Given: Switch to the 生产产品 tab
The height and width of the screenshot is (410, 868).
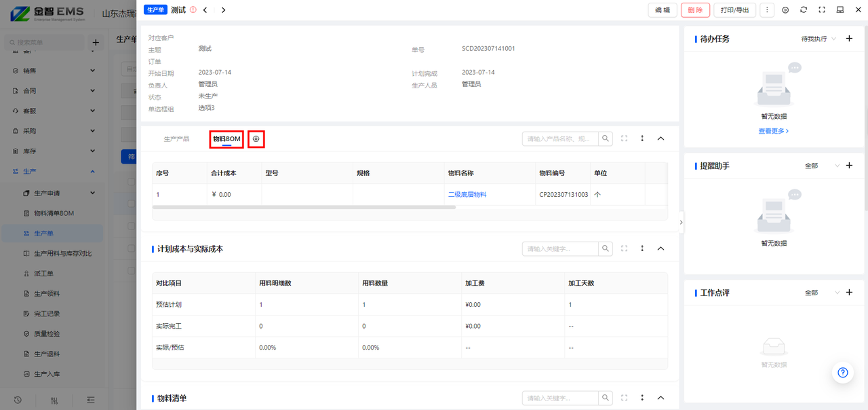Looking at the screenshot, I should (176, 139).
